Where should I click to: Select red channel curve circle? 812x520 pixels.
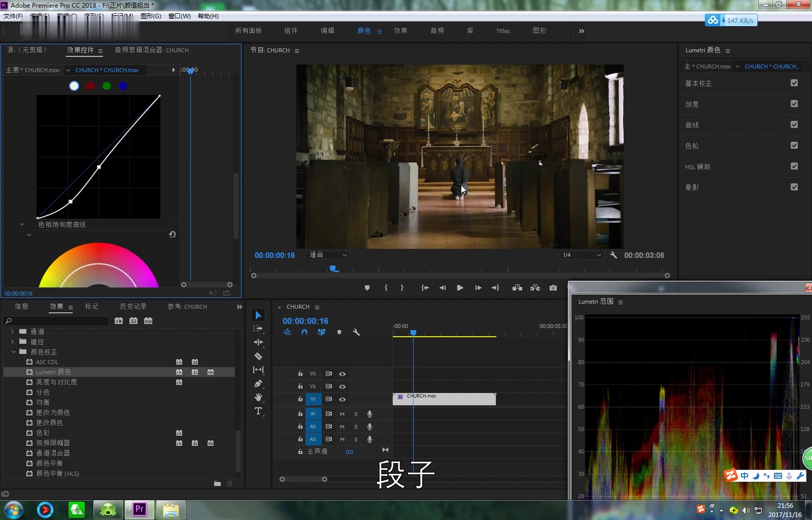tap(90, 86)
